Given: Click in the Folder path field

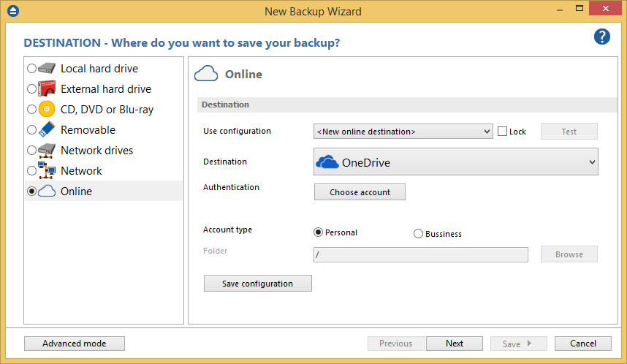Looking at the screenshot, I should pyautogui.click(x=421, y=254).
